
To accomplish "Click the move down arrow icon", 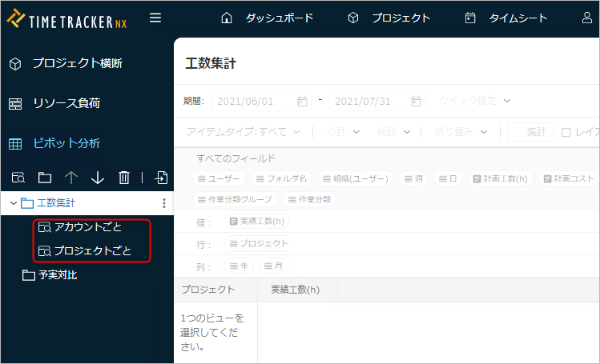I will 98,178.
